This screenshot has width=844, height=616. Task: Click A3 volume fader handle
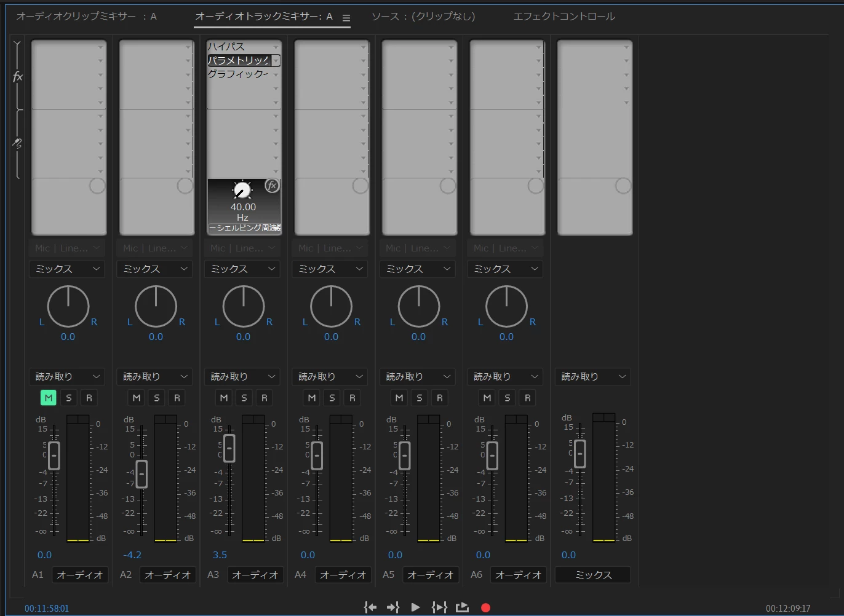(x=229, y=448)
